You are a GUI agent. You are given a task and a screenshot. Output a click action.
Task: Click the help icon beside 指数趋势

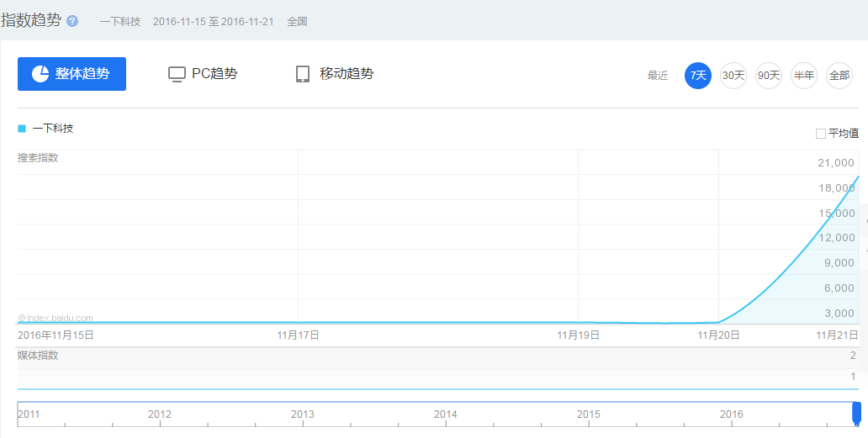pos(72,21)
